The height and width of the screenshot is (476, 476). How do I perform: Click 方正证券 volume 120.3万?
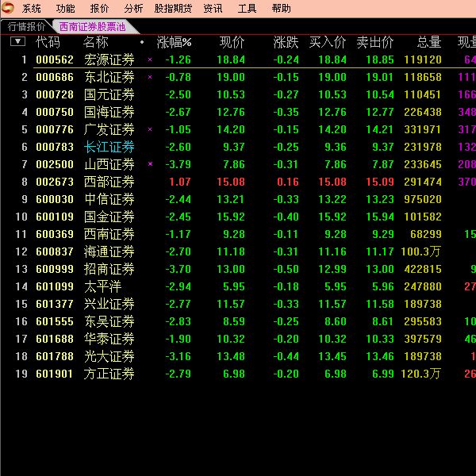pyautogui.click(x=420, y=374)
